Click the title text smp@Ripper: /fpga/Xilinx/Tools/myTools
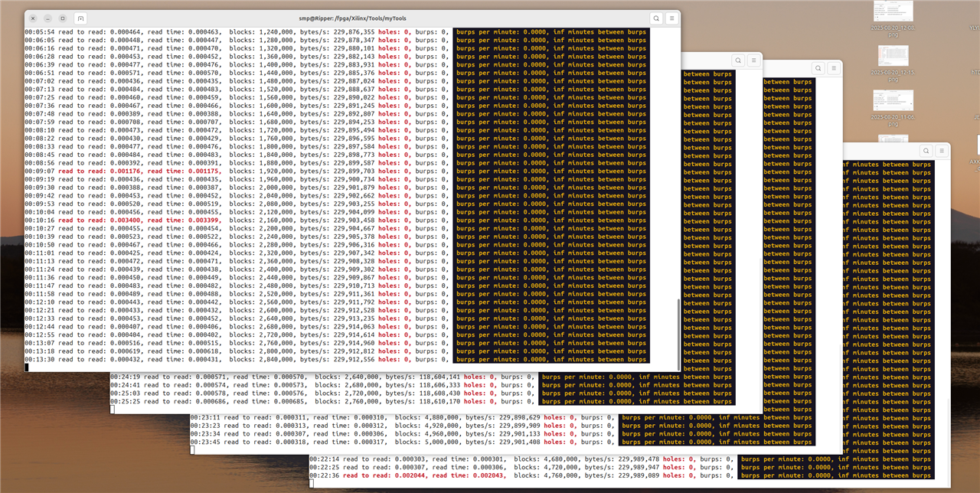This screenshot has width=980, height=493. point(352,18)
